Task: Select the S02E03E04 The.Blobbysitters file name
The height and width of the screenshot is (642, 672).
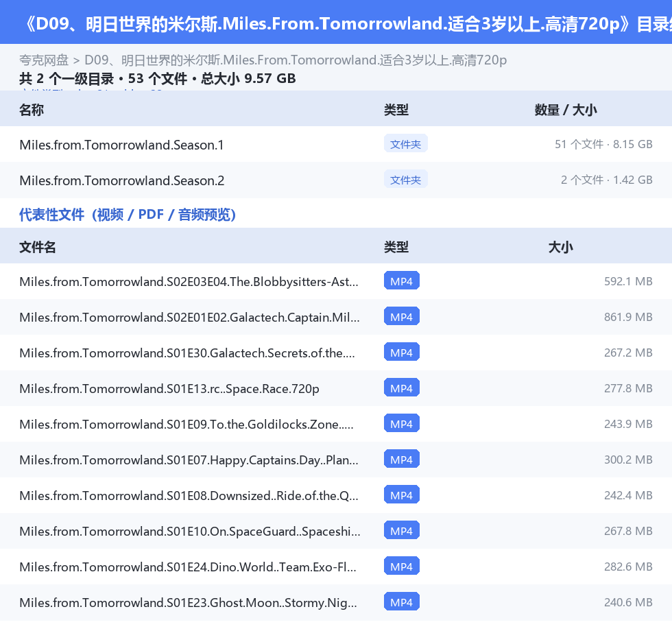Action: click(x=189, y=282)
